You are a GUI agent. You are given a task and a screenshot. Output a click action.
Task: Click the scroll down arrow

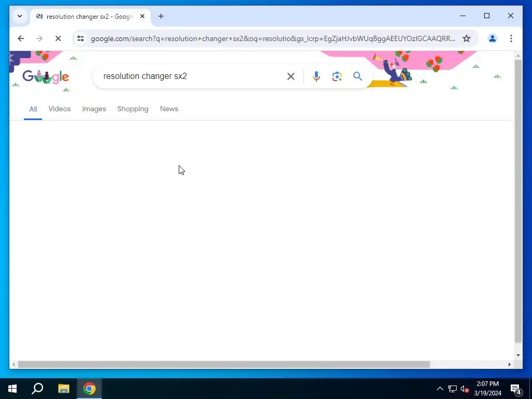(518, 355)
